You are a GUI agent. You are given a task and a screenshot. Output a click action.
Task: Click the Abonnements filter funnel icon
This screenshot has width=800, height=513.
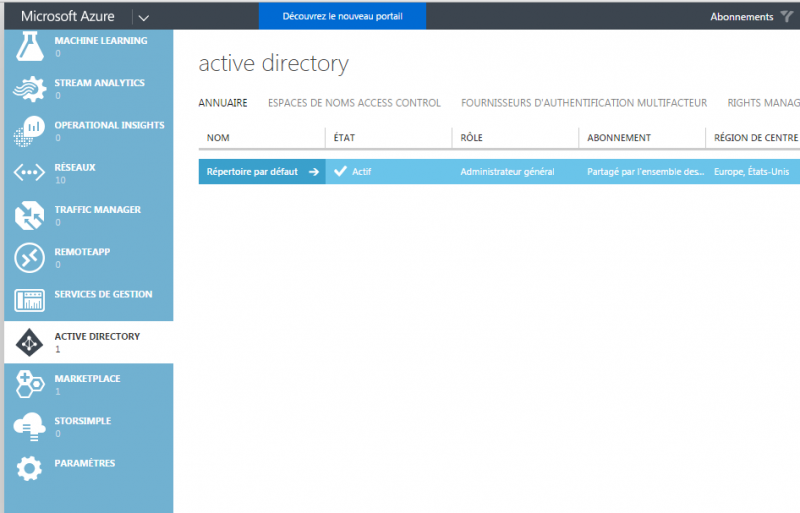click(788, 17)
